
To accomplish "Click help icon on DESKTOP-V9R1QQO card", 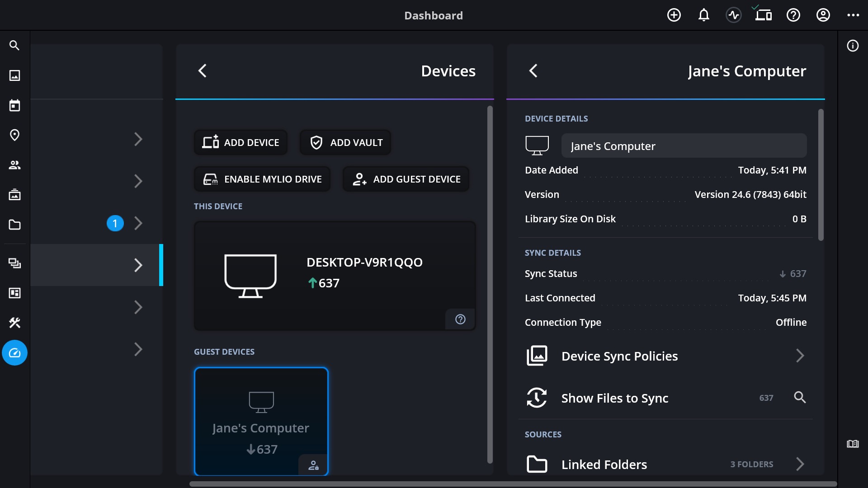I will [460, 319].
